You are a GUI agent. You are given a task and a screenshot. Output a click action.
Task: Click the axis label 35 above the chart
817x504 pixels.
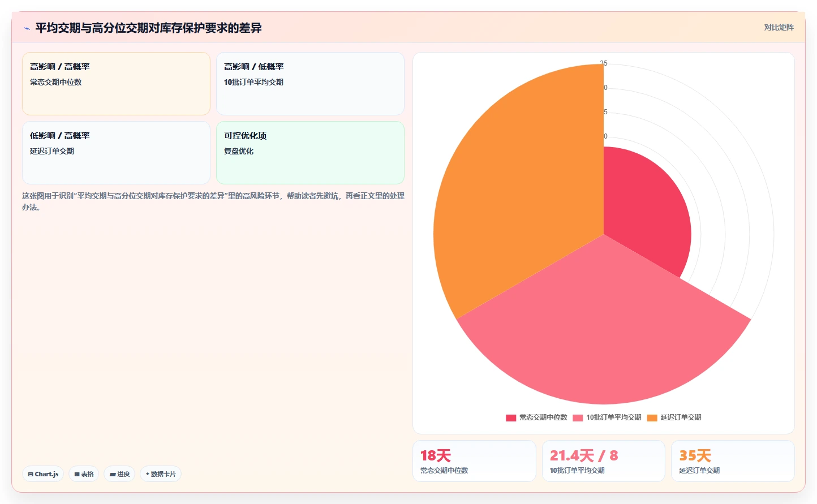point(604,63)
